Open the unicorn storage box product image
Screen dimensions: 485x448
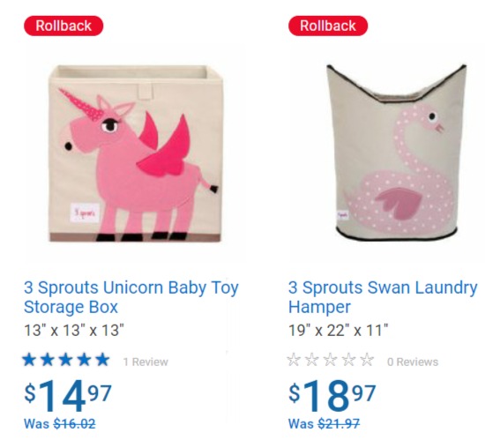[x=135, y=153]
